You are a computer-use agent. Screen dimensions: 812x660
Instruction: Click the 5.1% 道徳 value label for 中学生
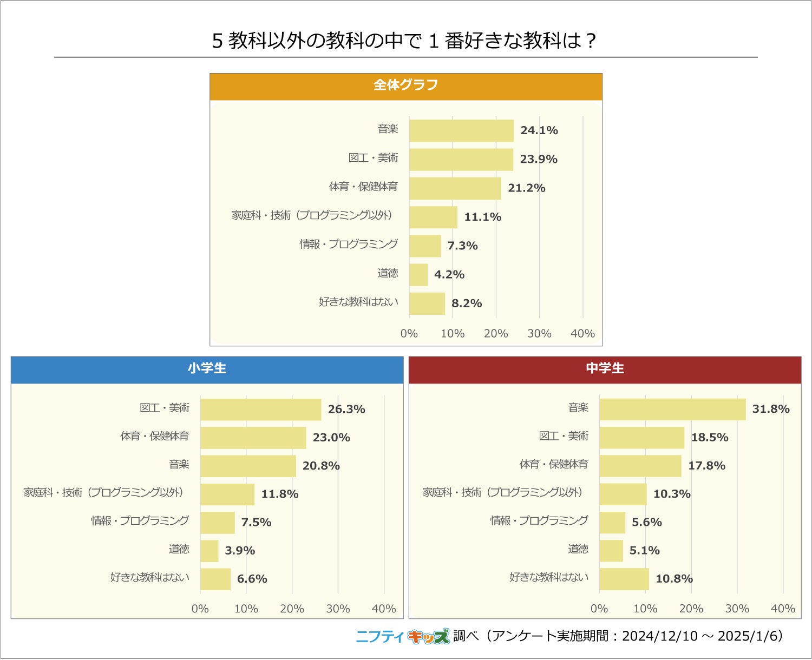[x=644, y=551]
